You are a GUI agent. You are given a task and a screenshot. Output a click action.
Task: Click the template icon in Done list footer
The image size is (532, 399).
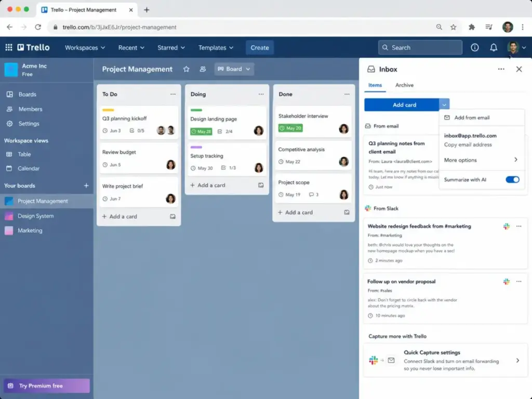(x=347, y=212)
